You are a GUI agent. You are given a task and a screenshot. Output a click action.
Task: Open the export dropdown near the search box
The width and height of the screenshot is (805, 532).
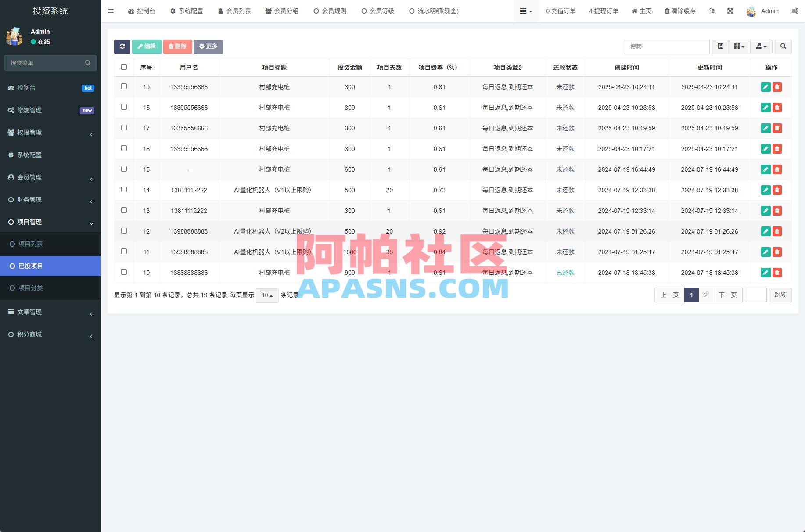(x=761, y=47)
